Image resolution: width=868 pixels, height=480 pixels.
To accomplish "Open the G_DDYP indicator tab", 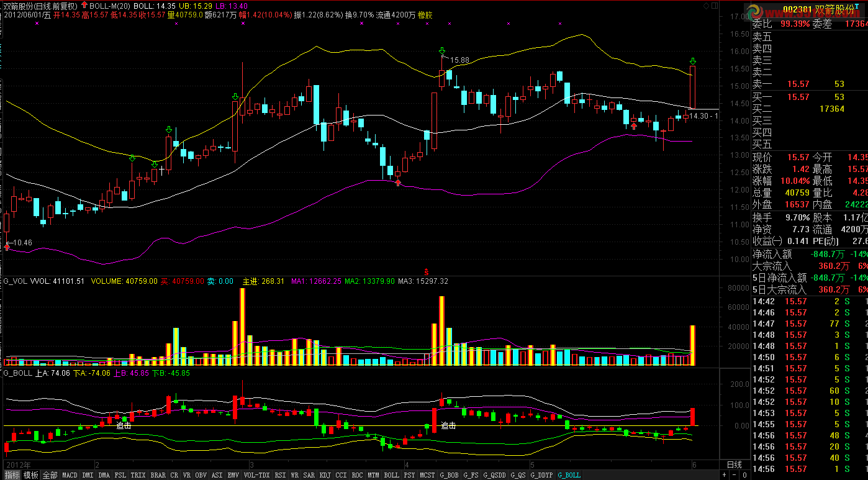I will pos(541,475).
